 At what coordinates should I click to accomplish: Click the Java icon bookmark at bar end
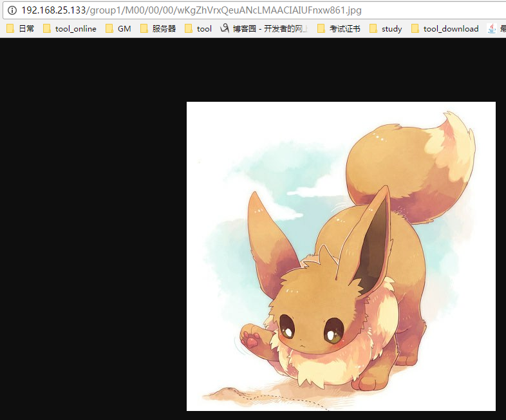pyautogui.click(x=496, y=29)
